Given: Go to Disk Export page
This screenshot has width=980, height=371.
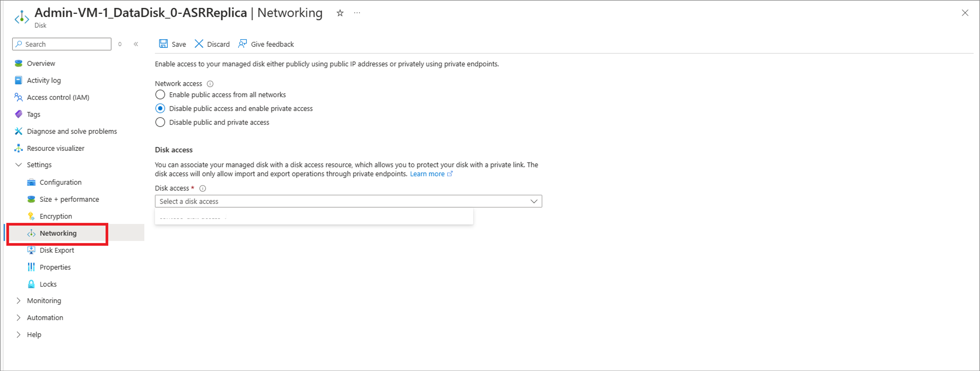Looking at the screenshot, I should 57,250.
